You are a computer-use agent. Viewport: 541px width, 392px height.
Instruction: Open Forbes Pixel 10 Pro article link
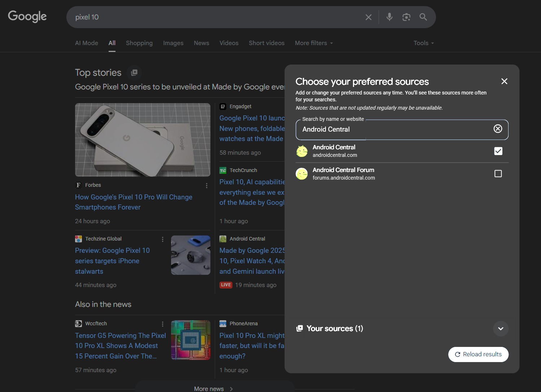pos(134,202)
